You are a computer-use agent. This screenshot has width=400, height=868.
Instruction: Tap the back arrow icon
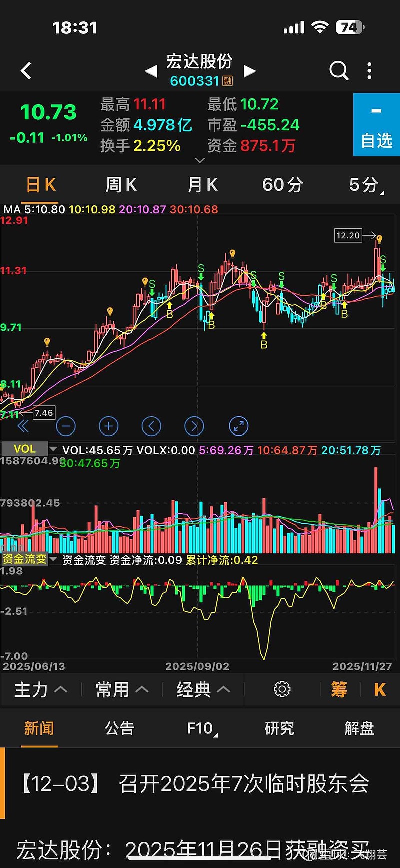click(x=26, y=71)
